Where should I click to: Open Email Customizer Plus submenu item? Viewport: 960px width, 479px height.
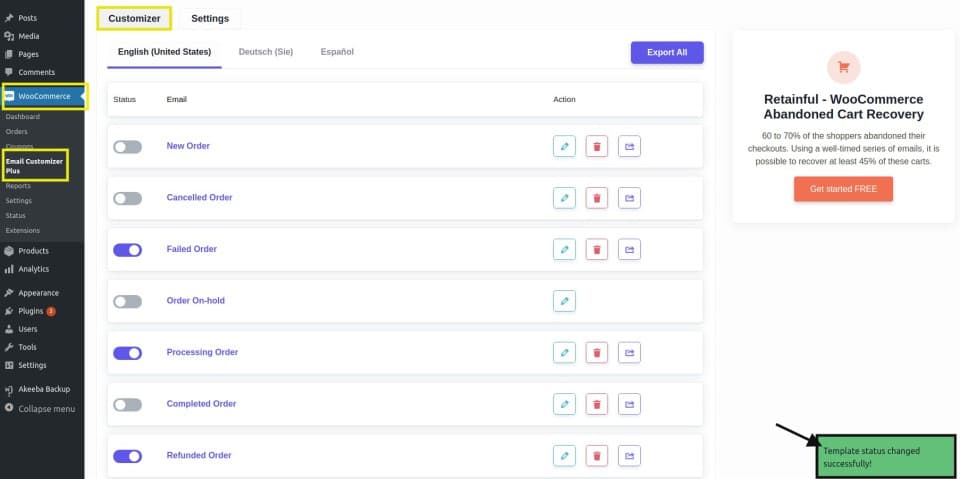click(34, 166)
